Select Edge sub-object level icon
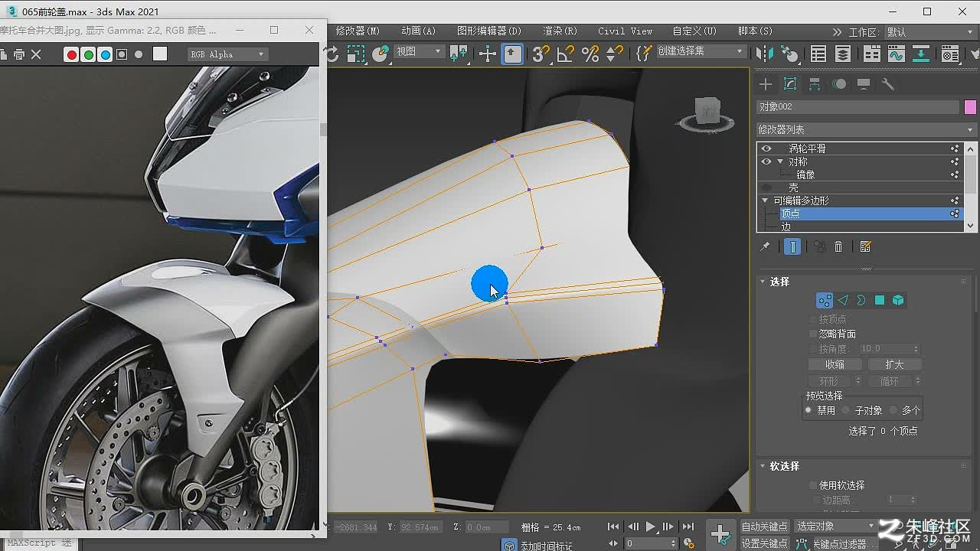Screen dimensions: 980x551 pyautogui.click(x=843, y=300)
